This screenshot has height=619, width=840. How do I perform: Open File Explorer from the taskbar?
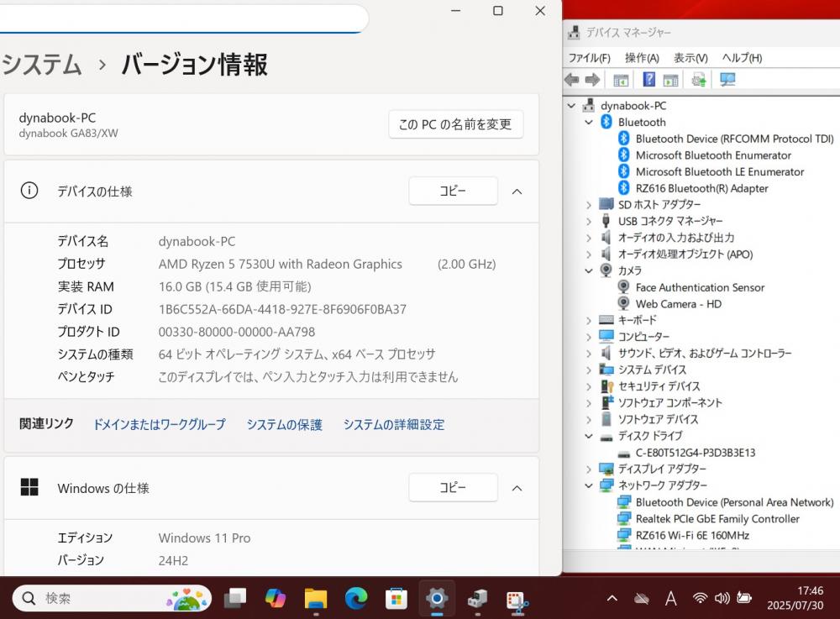click(316, 597)
